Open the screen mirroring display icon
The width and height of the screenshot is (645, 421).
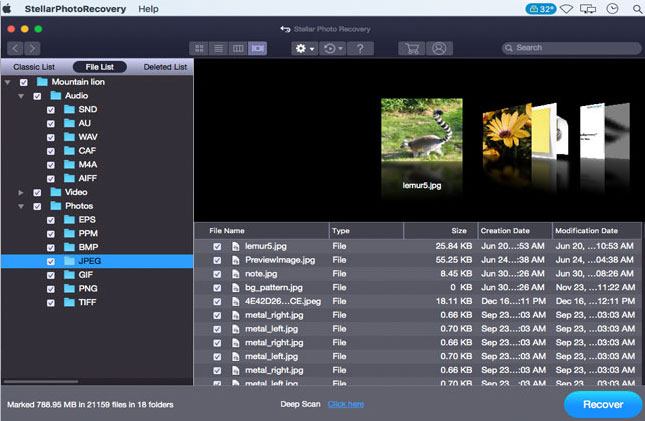point(588,9)
